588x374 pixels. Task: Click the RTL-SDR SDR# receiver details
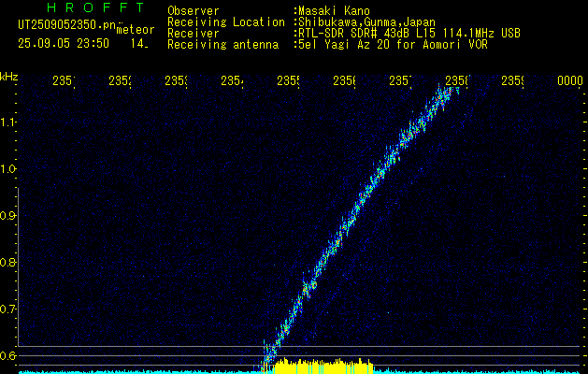(409, 34)
